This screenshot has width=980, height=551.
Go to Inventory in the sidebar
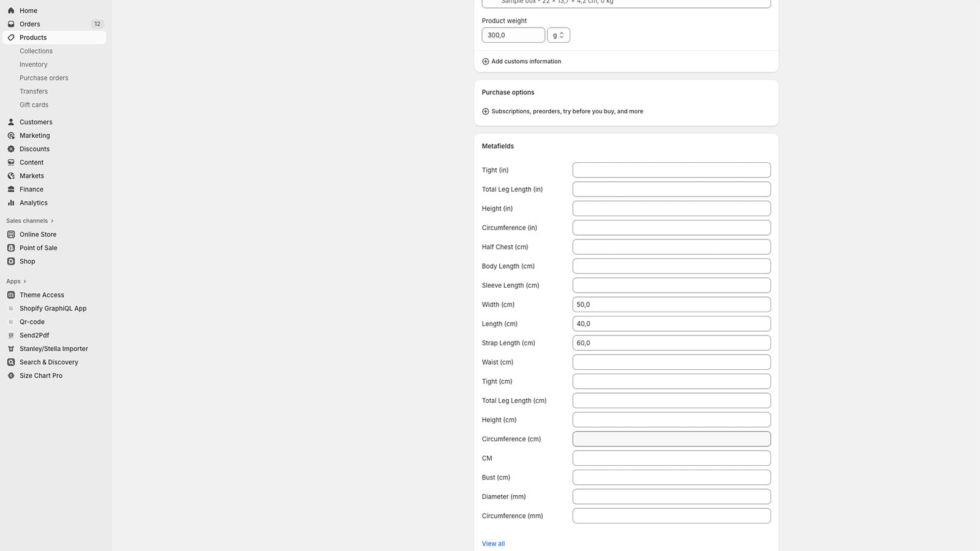coord(34,64)
